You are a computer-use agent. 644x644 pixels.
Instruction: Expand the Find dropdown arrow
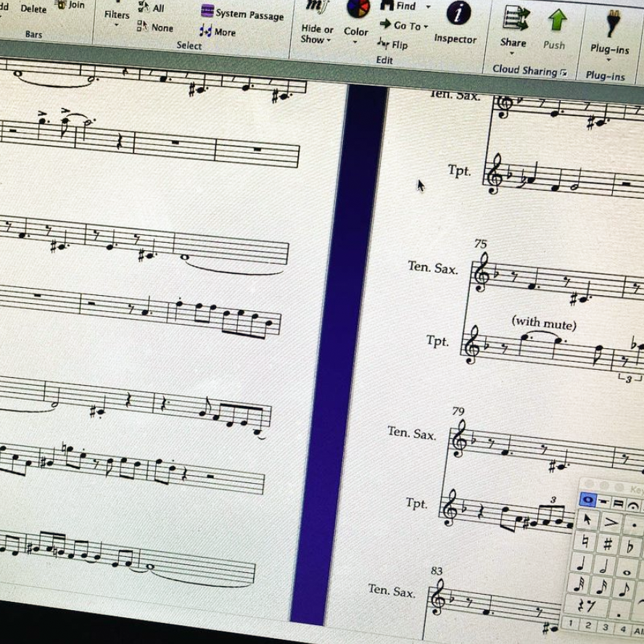429,7
